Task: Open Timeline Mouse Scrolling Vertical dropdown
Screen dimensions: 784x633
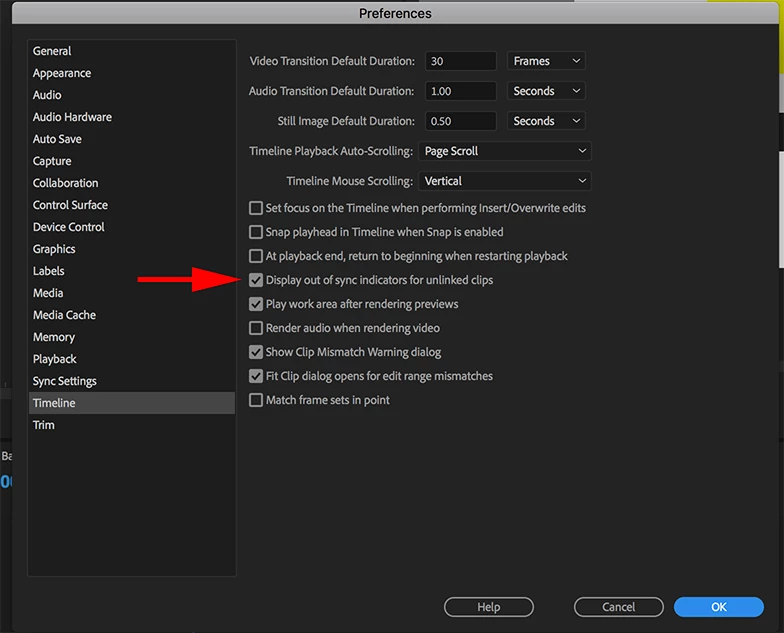Action: (504, 181)
